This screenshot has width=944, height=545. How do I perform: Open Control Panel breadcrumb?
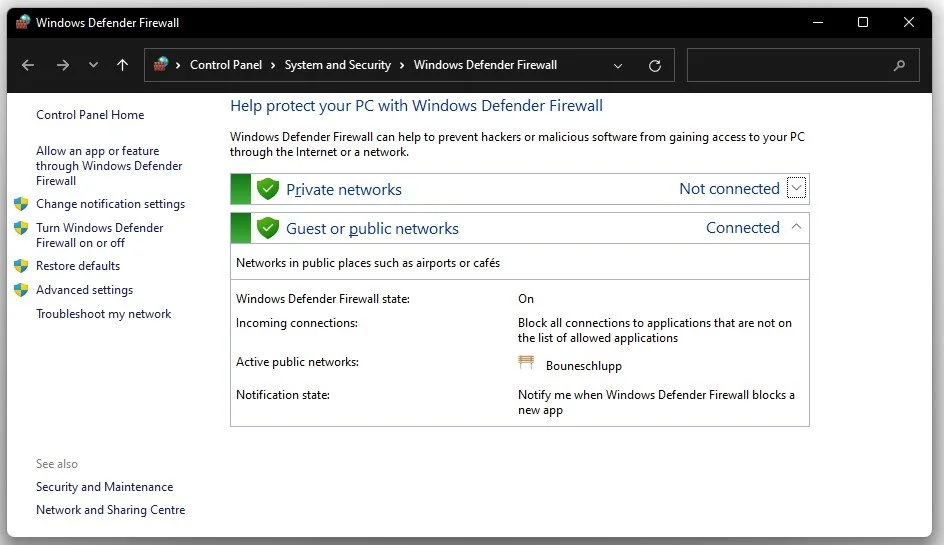[x=226, y=65]
